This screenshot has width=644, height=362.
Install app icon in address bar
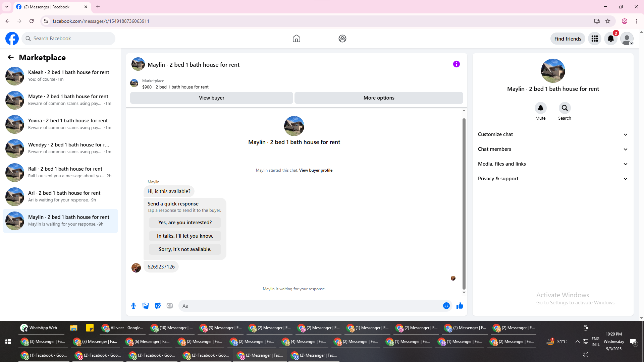pyautogui.click(x=597, y=21)
